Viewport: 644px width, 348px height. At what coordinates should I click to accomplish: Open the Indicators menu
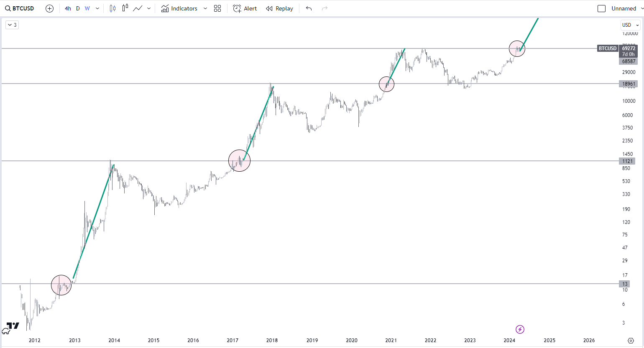click(179, 8)
